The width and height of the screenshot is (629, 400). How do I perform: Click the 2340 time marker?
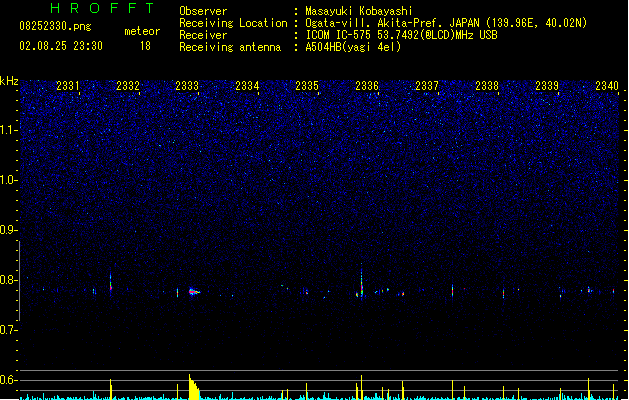tap(607, 86)
